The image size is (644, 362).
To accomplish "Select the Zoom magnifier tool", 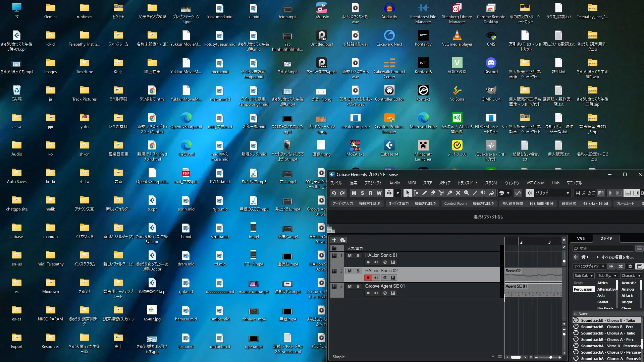I will (466, 193).
